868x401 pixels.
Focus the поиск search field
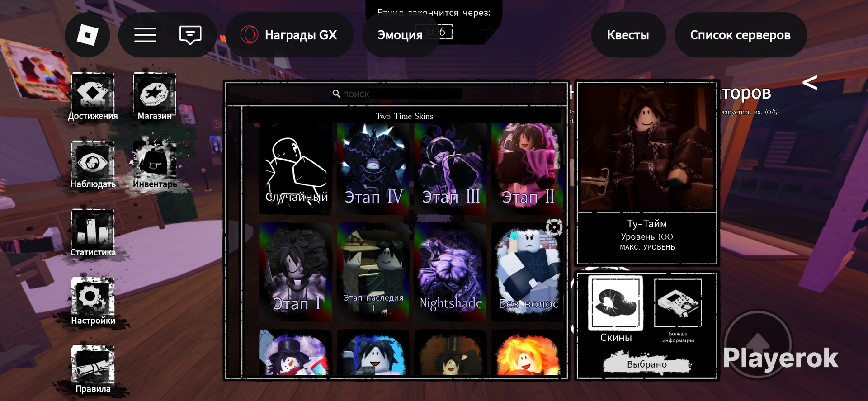396,94
